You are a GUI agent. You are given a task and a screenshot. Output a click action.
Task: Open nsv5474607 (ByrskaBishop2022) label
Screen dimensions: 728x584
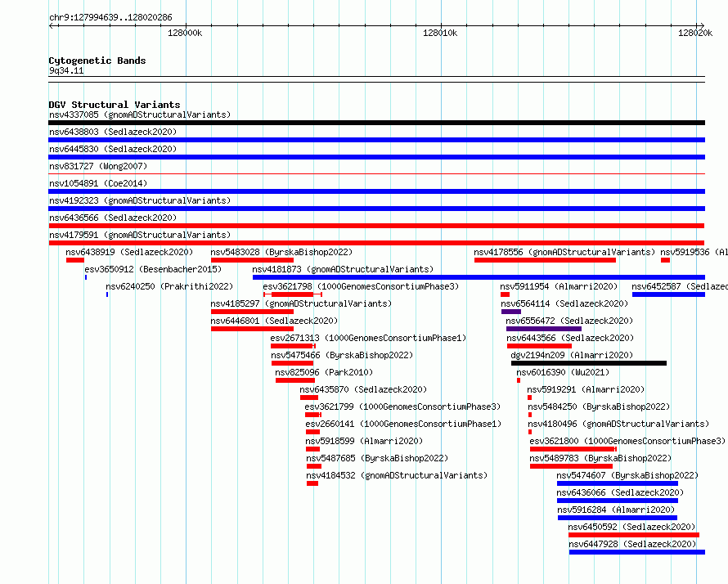(x=627, y=475)
